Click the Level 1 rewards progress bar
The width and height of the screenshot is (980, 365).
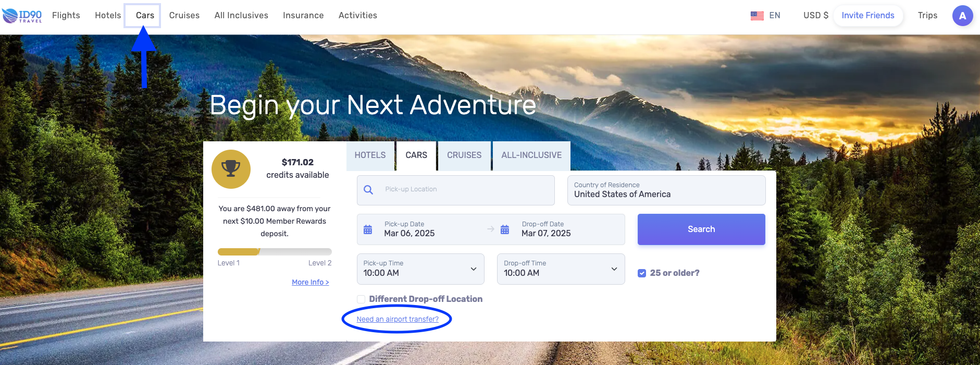coord(274,252)
